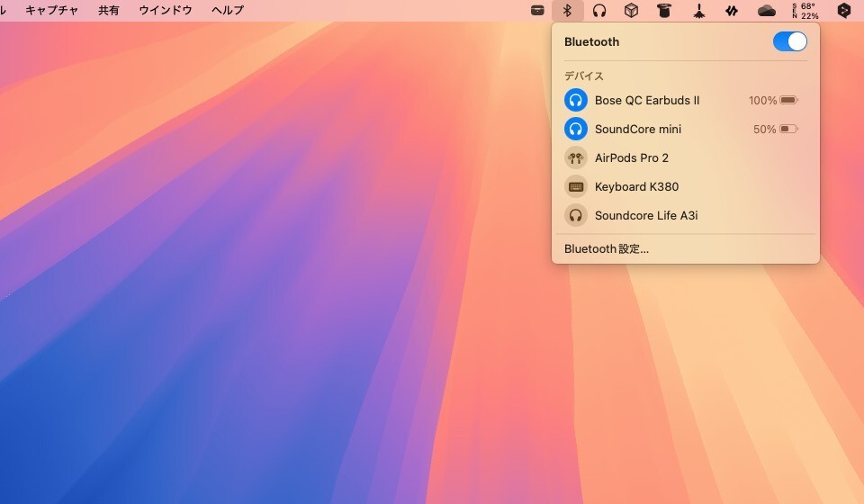
Task: Click the AirPods case icon in the menu bar
Action: coord(537,11)
